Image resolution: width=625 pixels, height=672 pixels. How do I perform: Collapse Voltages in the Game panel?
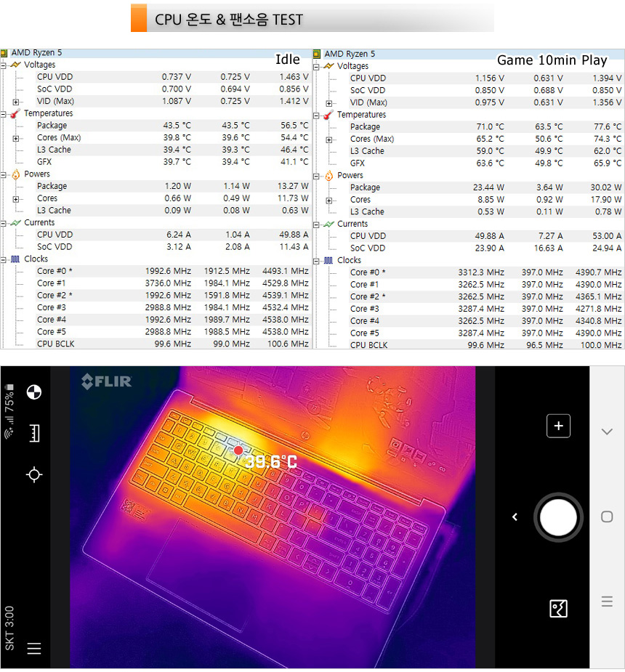tap(317, 67)
